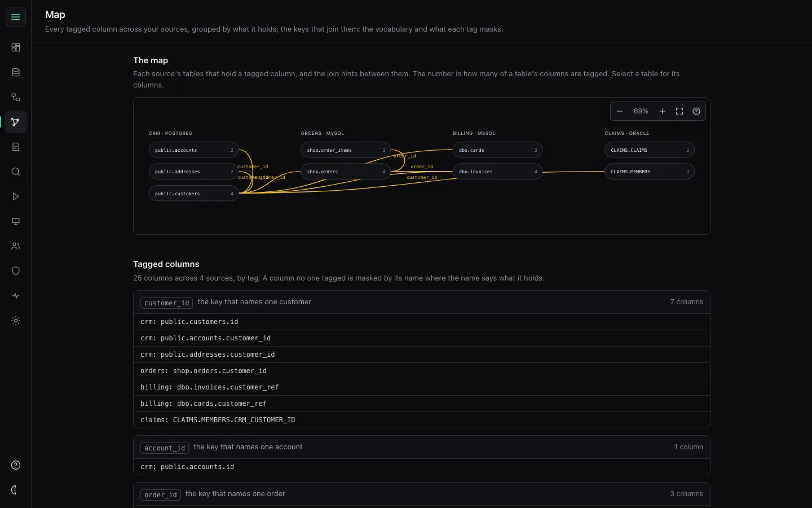
Task: Open the database sources icon
Action: (x=16, y=72)
